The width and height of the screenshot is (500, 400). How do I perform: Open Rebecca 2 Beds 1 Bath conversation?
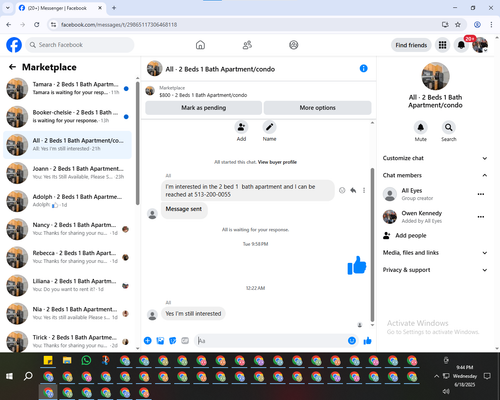67,257
